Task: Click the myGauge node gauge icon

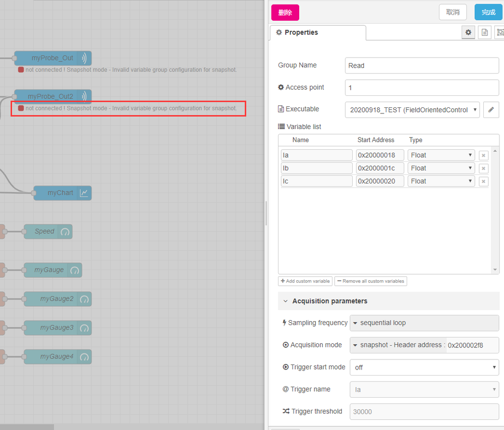Action: (x=75, y=270)
